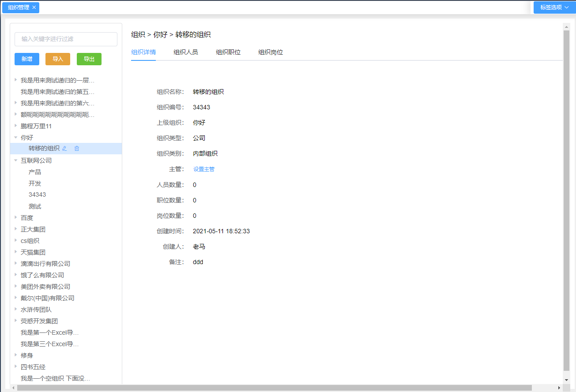This screenshot has height=392, width=576.
Task: Expand the 百度 tree node
Action: coord(16,217)
